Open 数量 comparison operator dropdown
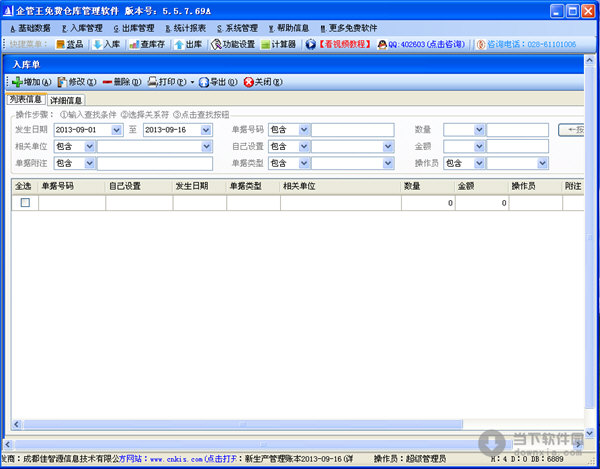This screenshot has height=469, width=600. pos(479,130)
